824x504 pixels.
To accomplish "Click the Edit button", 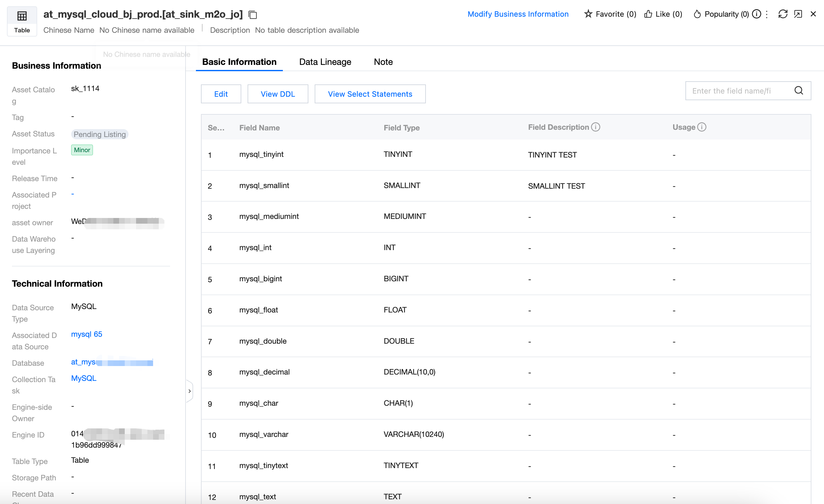I will tap(221, 94).
